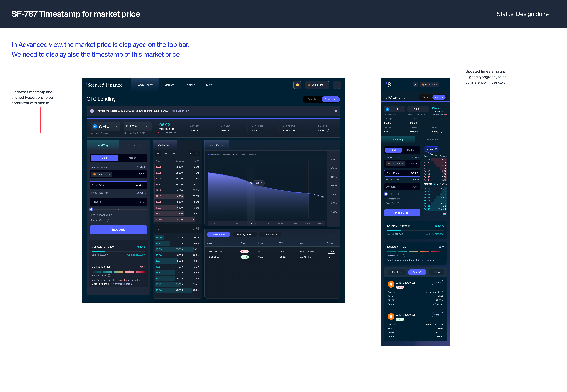Select Limit order type on mobile
Image resolution: width=567 pixels, height=392 pixels.
tap(394, 150)
